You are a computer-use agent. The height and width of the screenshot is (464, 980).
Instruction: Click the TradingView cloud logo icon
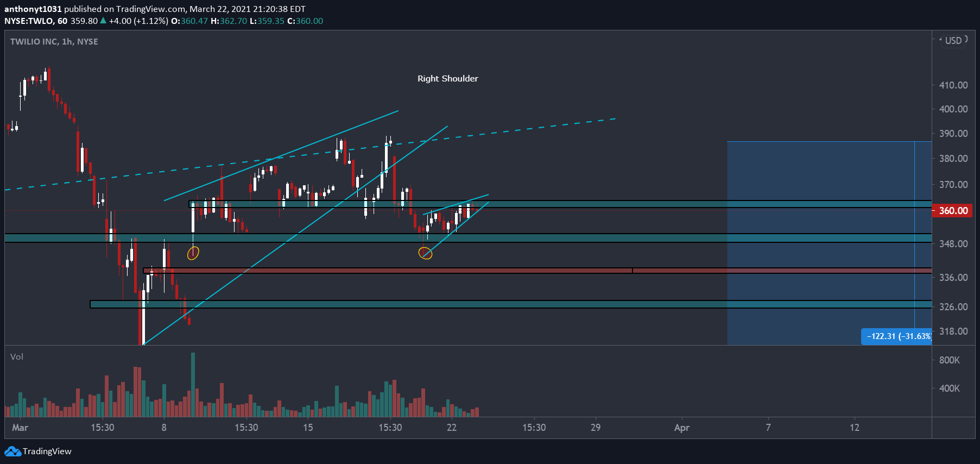pos(12,452)
